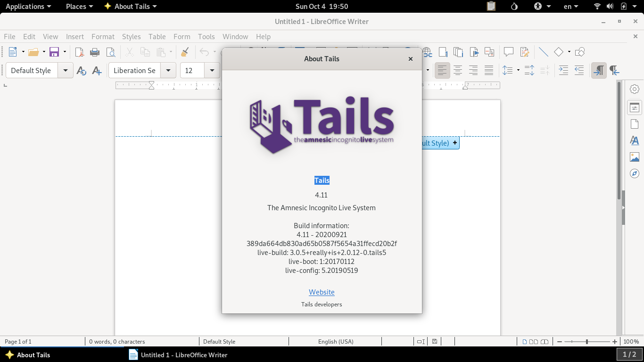
Task: Click the zoom in plus button in status bar
Action: click(x=615, y=342)
